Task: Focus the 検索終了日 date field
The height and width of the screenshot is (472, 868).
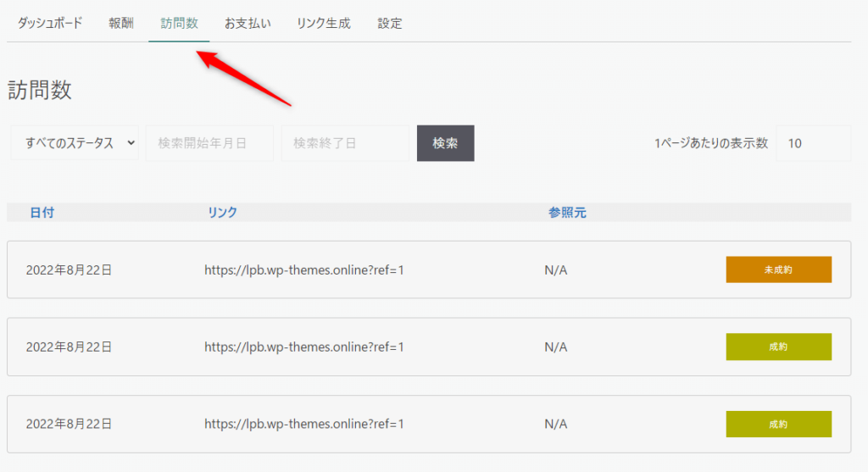Action: 345,143
